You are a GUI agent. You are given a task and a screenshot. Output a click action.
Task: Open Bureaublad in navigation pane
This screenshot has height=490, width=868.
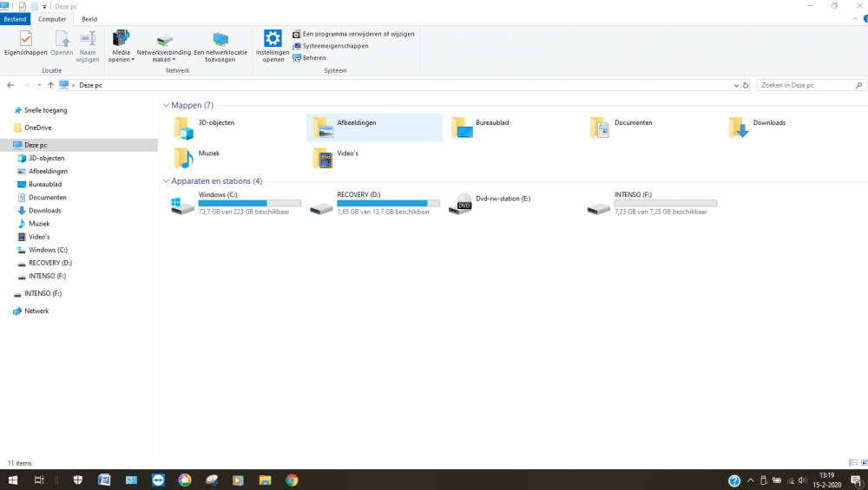tap(45, 184)
